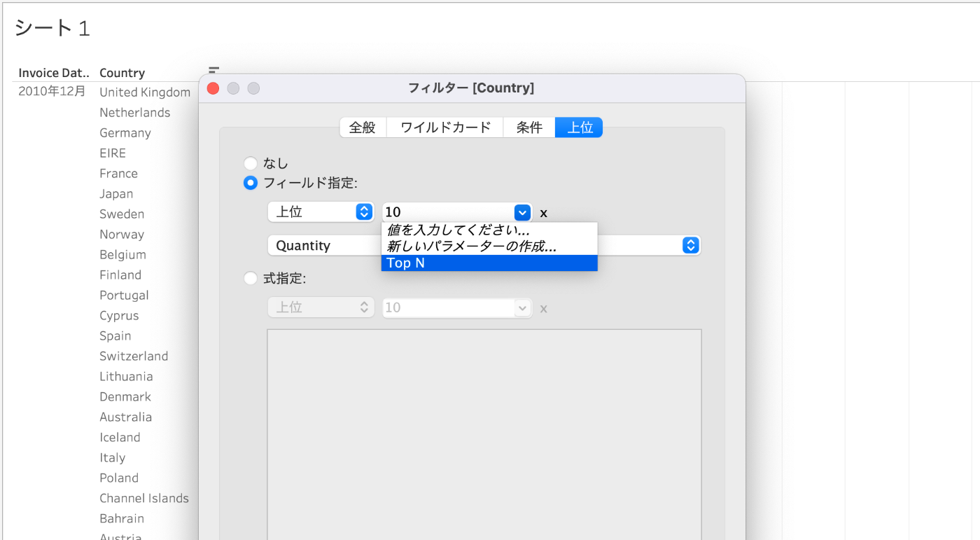
Task: Choose 新しいパラメーターの作成... option
Action: pos(489,247)
